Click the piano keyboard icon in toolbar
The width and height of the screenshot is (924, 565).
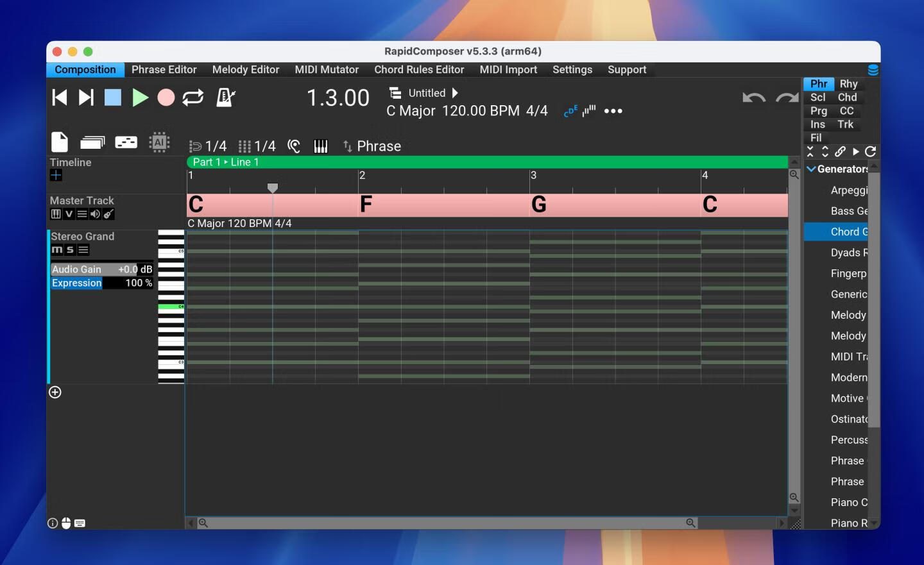pyautogui.click(x=320, y=146)
